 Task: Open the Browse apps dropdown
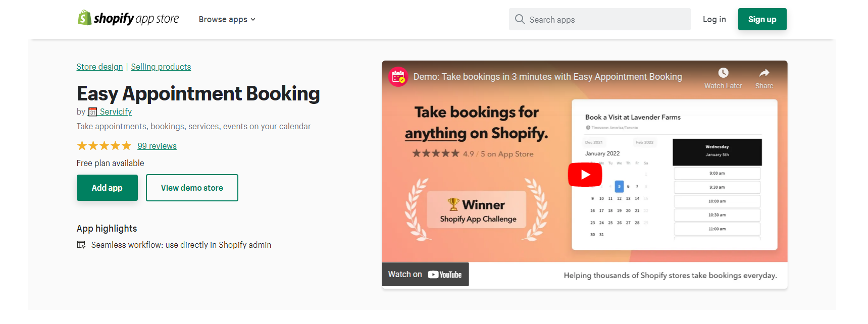coord(227,19)
